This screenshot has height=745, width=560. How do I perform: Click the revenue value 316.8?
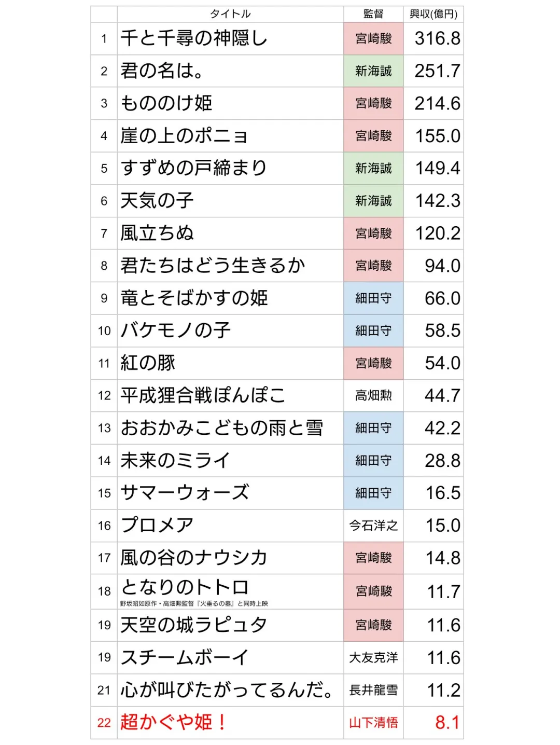pyautogui.click(x=437, y=38)
